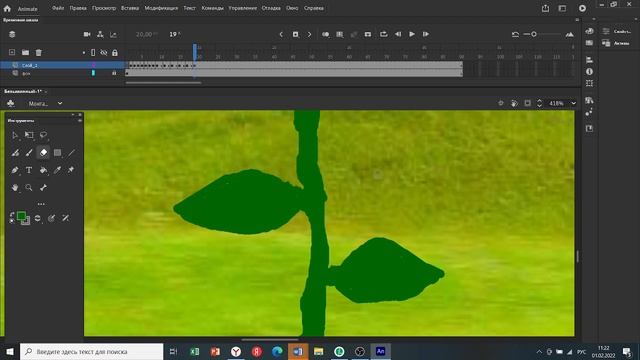The width and height of the screenshot is (640, 360).
Task: Select the Classic Brush tool
Action: point(29,153)
